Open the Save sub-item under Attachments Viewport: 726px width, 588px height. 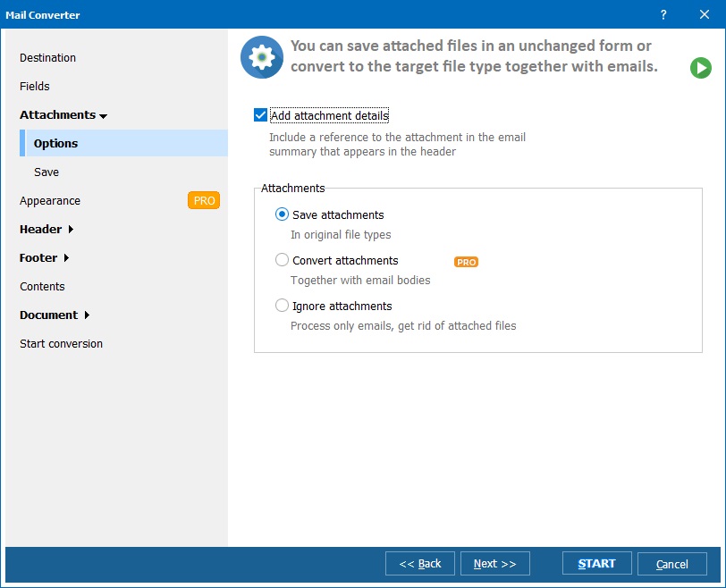(x=46, y=172)
